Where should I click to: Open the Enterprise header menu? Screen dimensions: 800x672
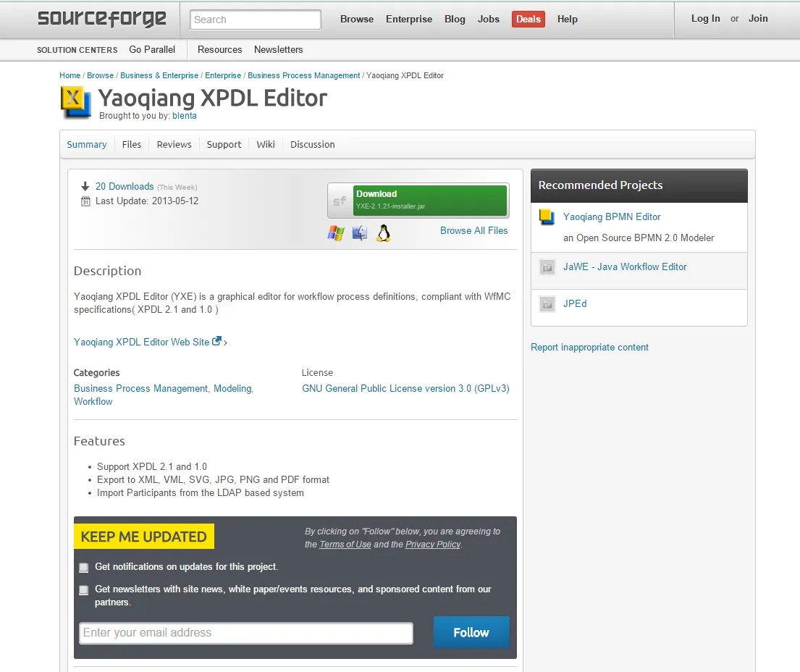(409, 19)
